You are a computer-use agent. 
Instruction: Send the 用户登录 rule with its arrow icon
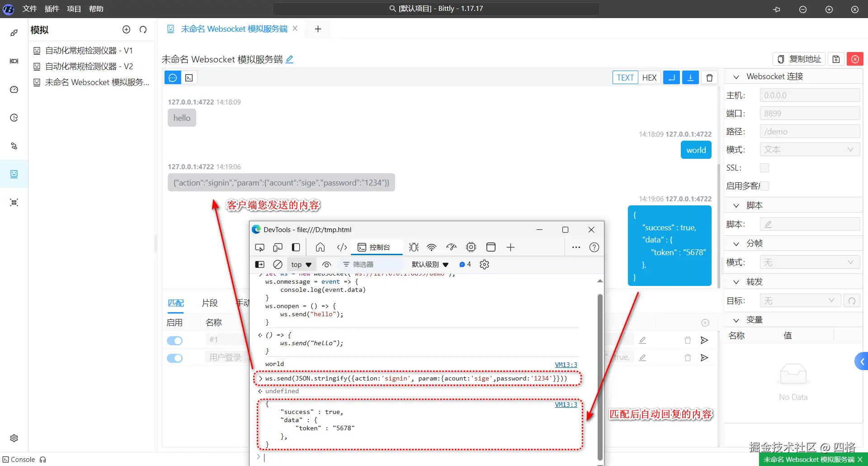click(704, 358)
